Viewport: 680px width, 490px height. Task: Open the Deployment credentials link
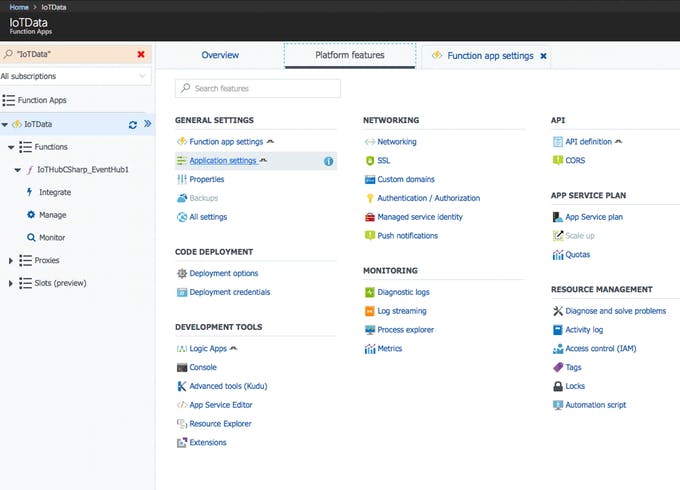229,292
